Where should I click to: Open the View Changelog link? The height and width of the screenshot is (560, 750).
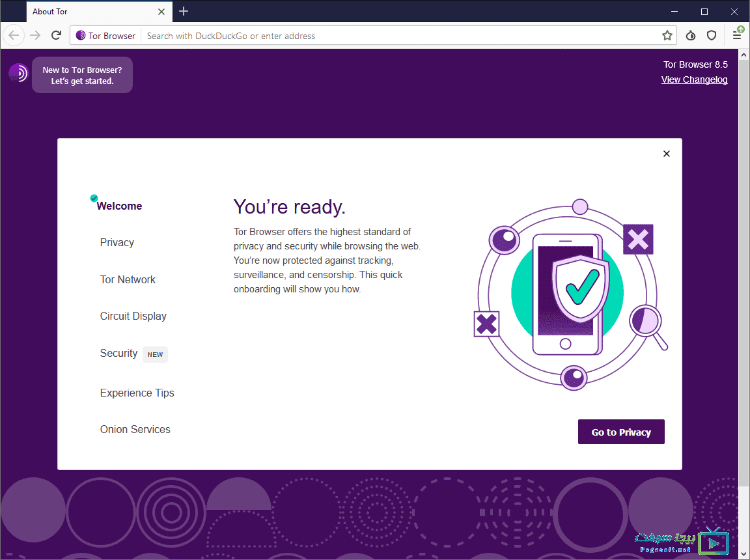click(x=694, y=79)
